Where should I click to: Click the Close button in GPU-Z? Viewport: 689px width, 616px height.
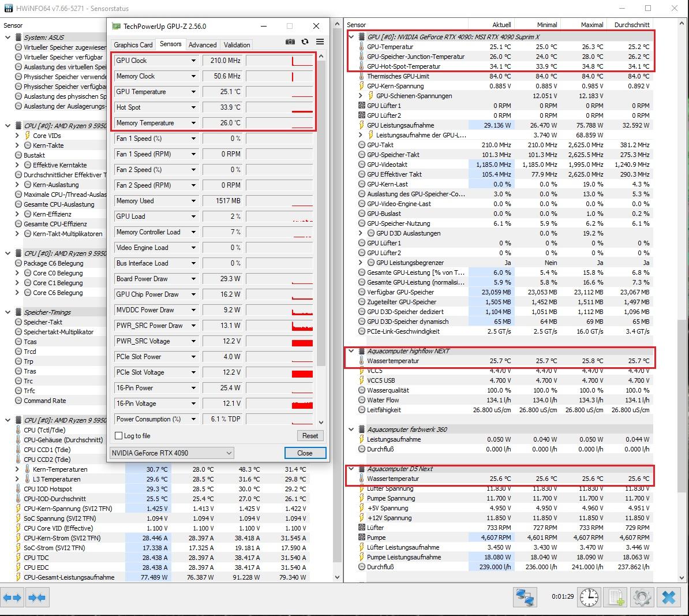pos(305,453)
